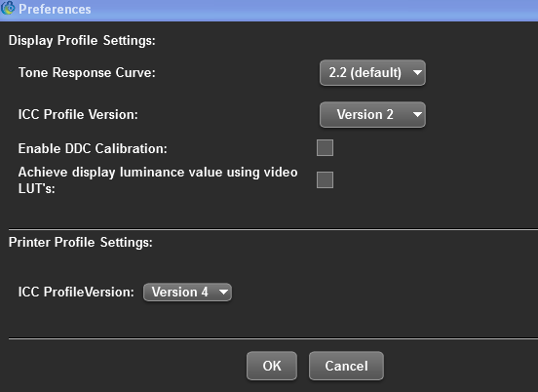
Task: Click the arrow next to Version 2
Action: coord(417,115)
